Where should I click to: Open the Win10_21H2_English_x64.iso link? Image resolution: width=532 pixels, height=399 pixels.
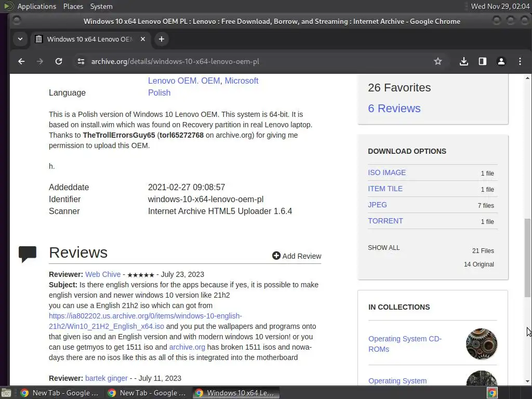tap(145, 321)
